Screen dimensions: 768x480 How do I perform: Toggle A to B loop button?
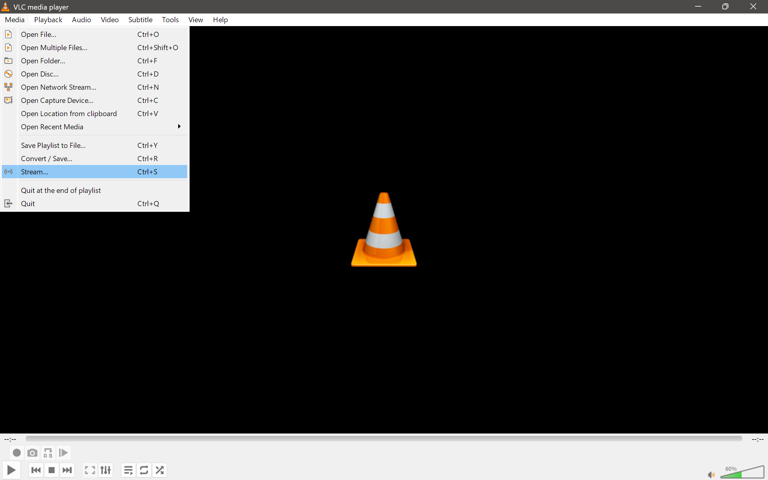(48, 453)
